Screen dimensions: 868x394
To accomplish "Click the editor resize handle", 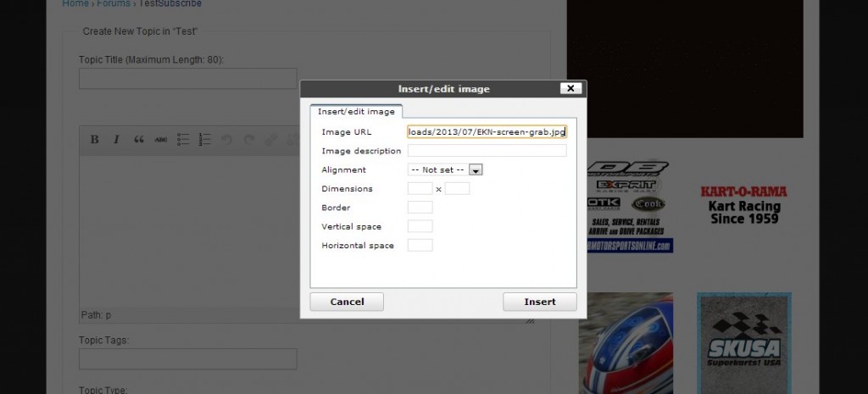I will [530, 319].
